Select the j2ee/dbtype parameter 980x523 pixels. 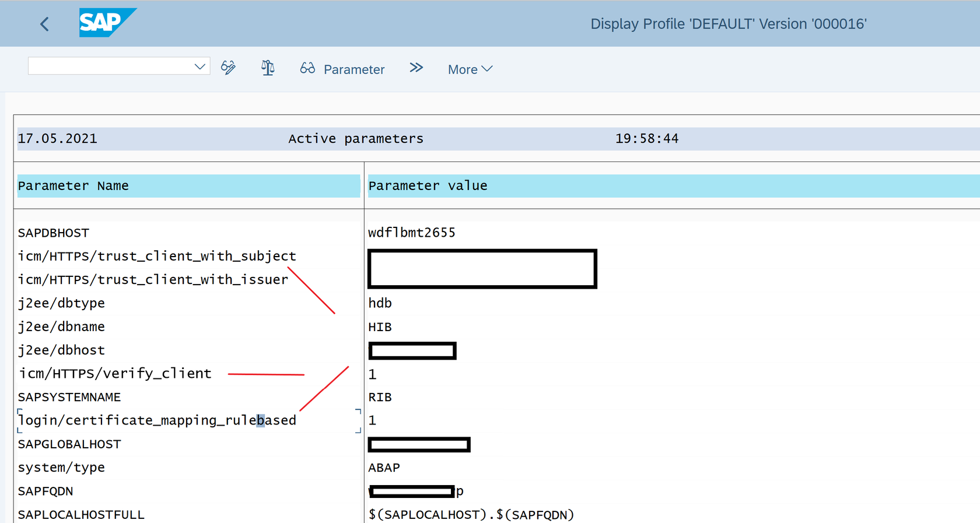pos(61,303)
